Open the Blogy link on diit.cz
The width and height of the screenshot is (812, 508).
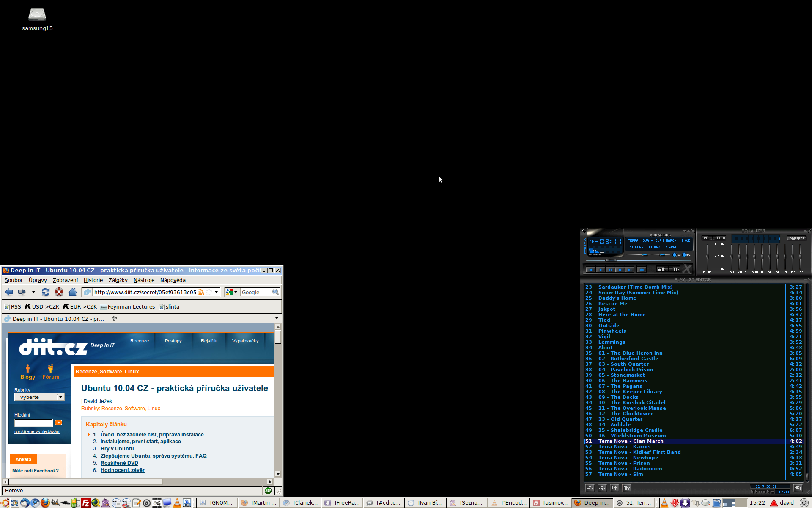click(27, 373)
